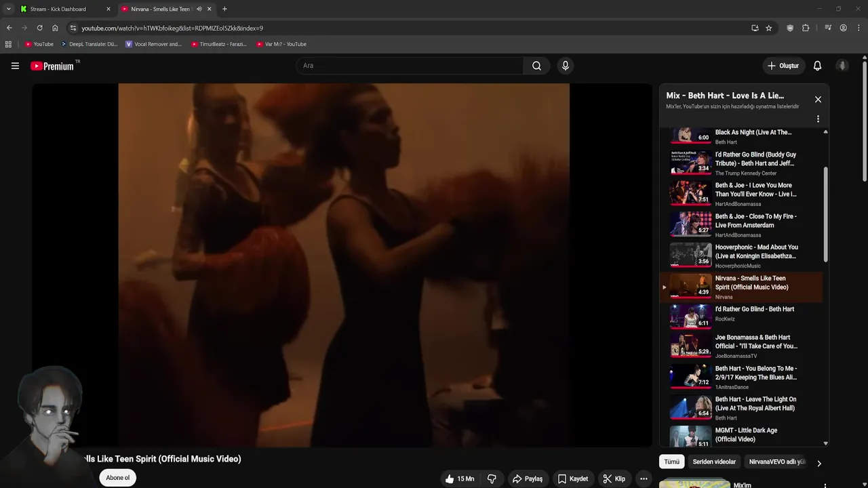
Task: Reload the page in browser toolbar
Action: (x=39, y=28)
